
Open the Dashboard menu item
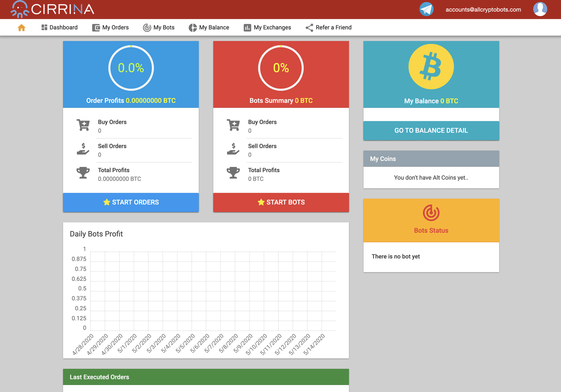(59, 28)
